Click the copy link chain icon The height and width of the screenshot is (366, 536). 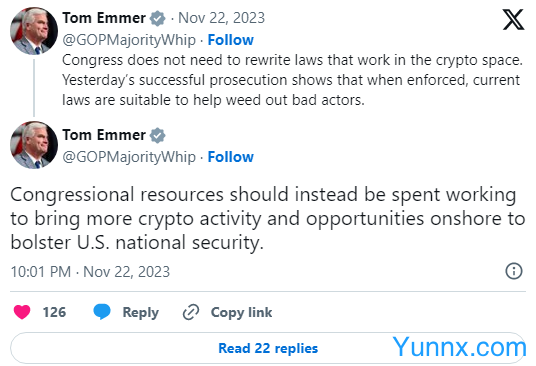coord(191,312)
